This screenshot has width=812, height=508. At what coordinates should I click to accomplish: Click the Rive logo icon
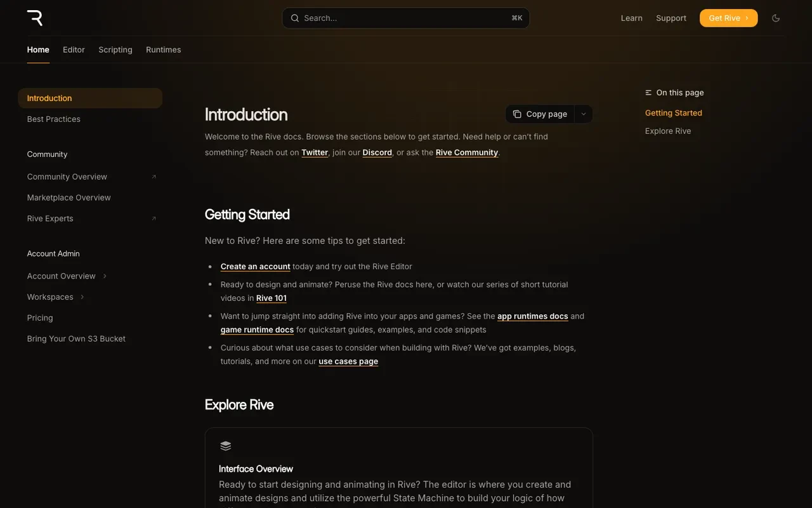(x=35, y=18)
